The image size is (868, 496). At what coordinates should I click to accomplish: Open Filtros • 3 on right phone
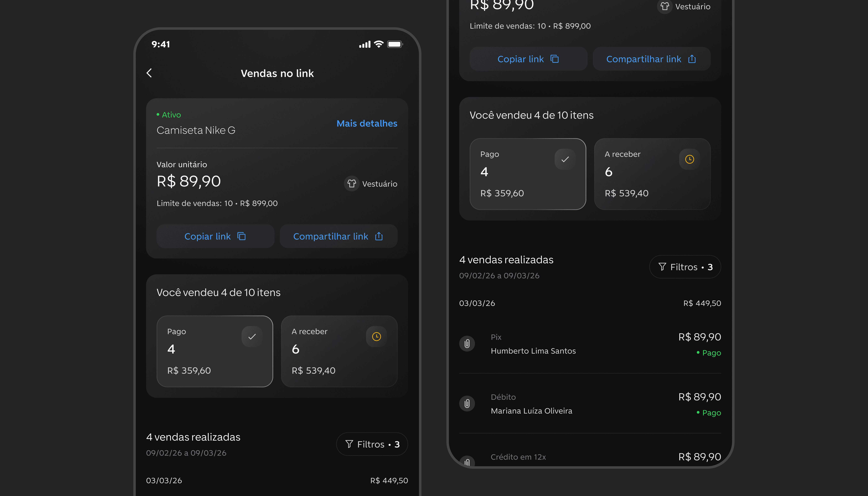click(x=685, y=267)
